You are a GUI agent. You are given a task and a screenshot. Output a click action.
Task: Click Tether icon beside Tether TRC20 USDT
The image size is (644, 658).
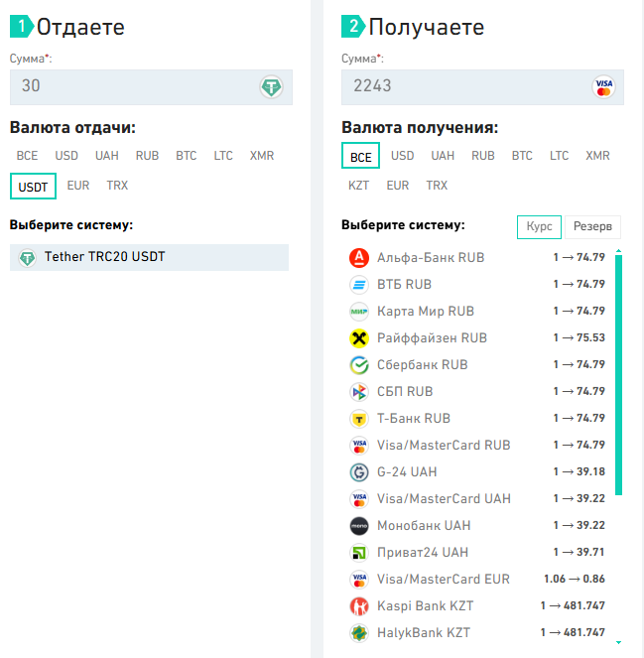pyautogui.click(x=28, y=258)
